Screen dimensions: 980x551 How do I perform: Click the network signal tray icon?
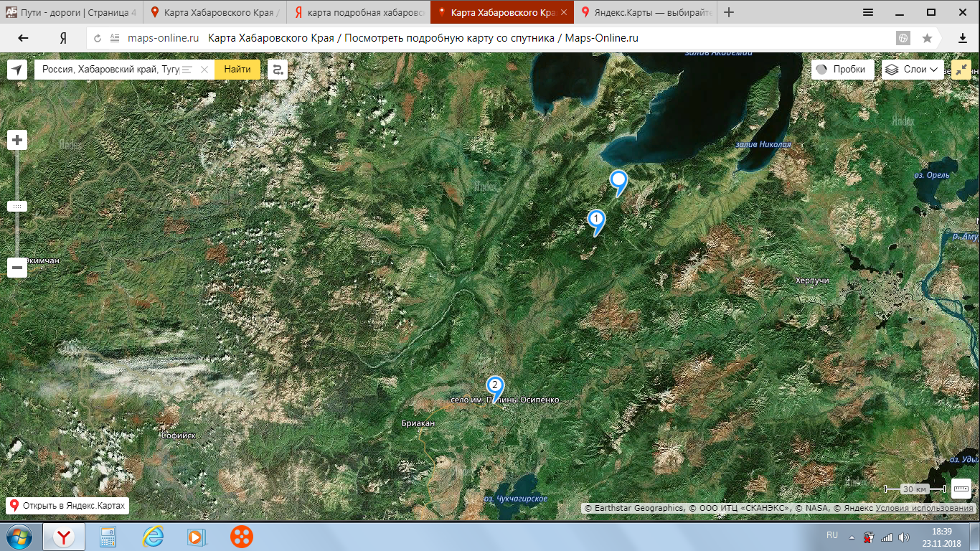coord(887,537)
